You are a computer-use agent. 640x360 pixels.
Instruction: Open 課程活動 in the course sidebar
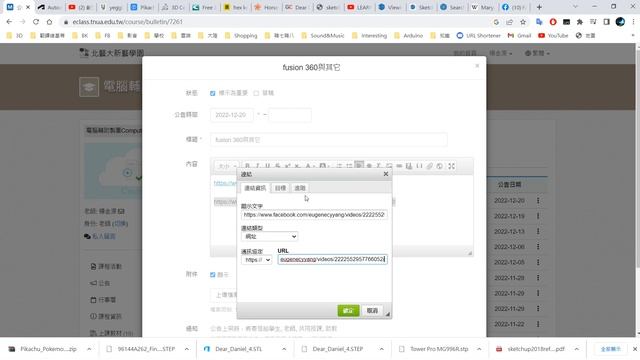106,267
